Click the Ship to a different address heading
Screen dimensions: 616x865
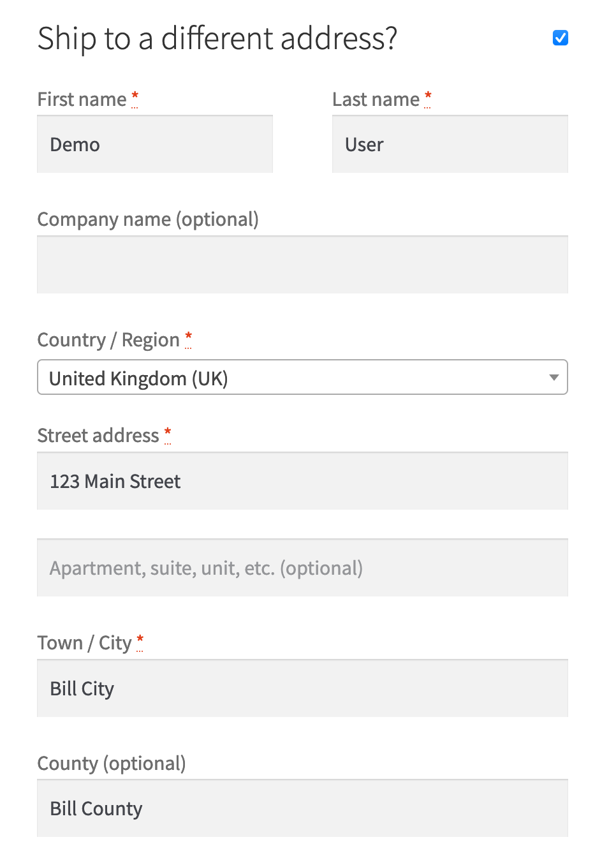(x=217, y=38)
